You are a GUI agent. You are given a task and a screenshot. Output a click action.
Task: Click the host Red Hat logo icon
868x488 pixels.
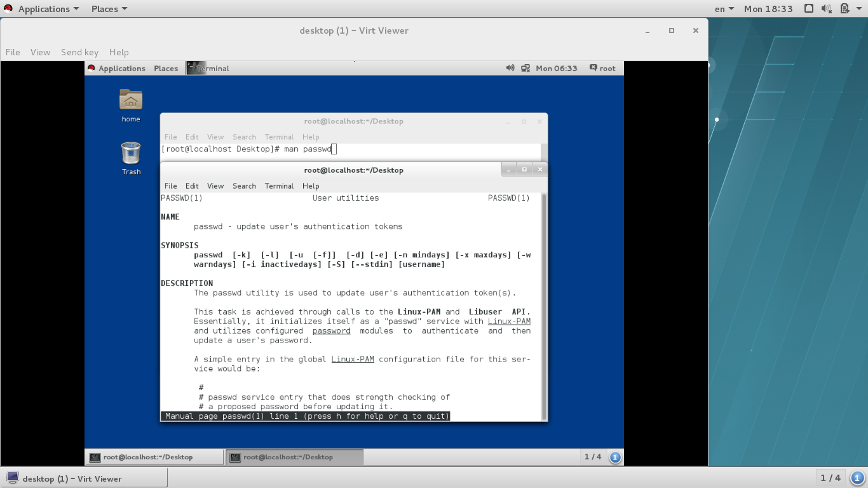click(8, 8)
